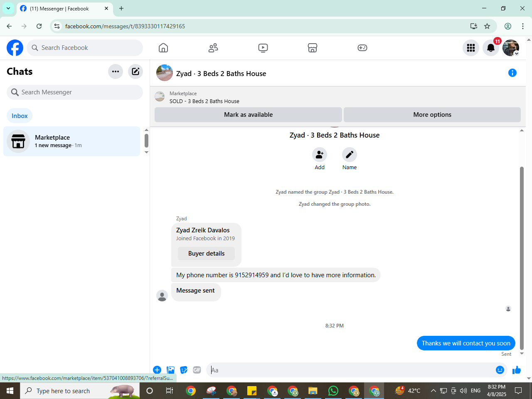Screen dimensions: 532x399
Task: Click Mark as available button
Action: tap(248, 115)
